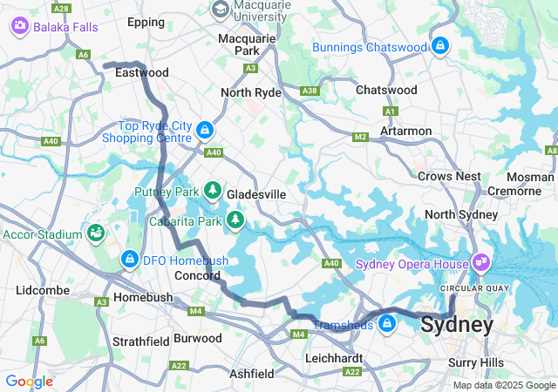Click the Balaka Falls camera pin icon
The image size is (558, 392).
[x=19, y=26]
